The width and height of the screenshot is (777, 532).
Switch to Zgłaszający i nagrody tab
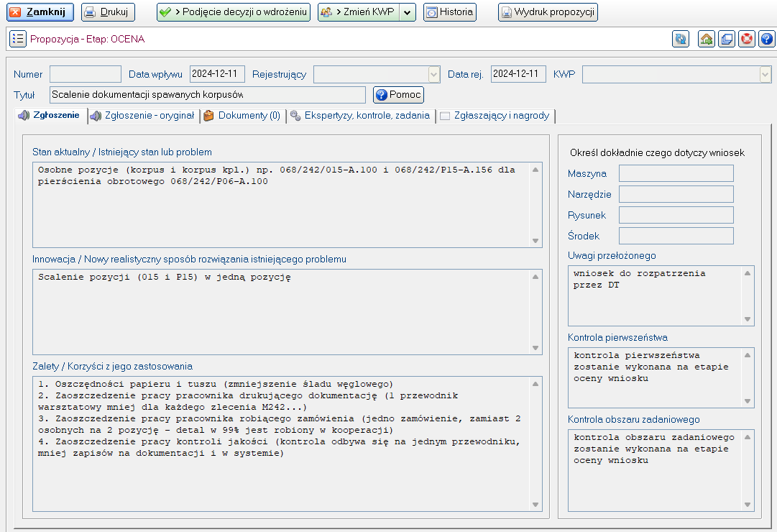click(495, 116)
